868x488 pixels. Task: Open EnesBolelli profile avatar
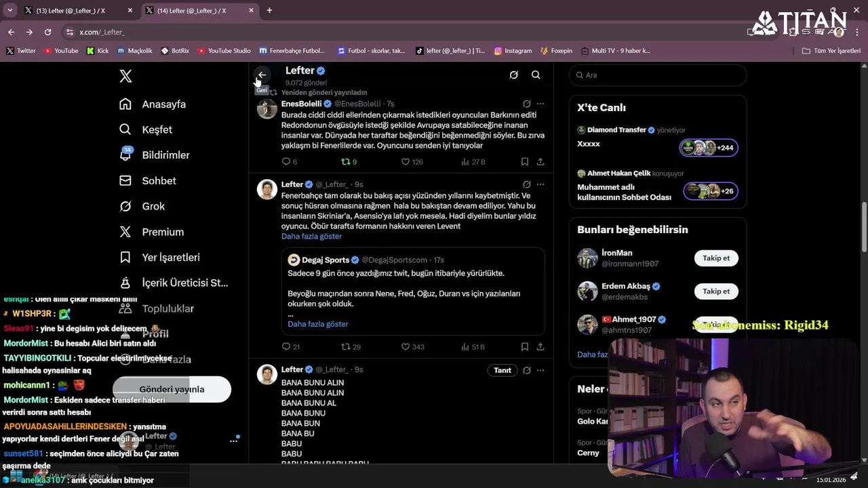tap(267, 108)
